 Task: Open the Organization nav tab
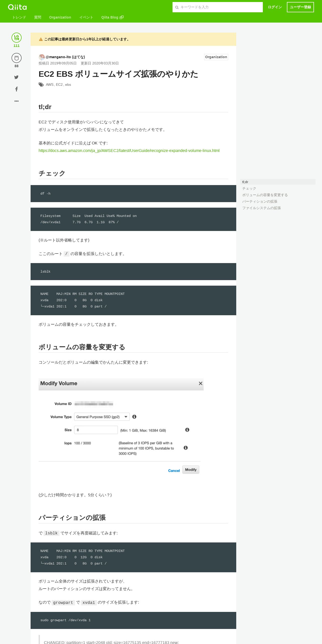coord(60,17)
